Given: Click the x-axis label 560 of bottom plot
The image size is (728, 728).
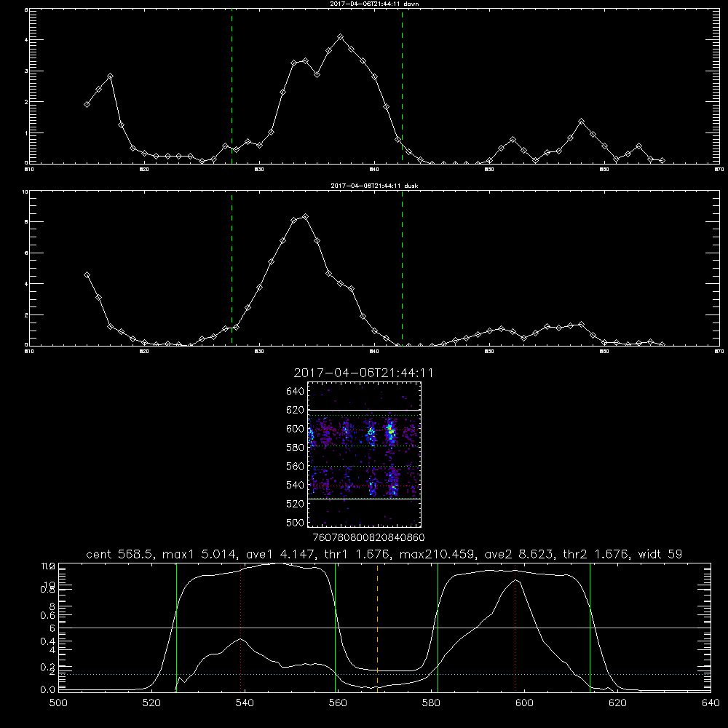Looking at the screenshot, I should (338, 703).
